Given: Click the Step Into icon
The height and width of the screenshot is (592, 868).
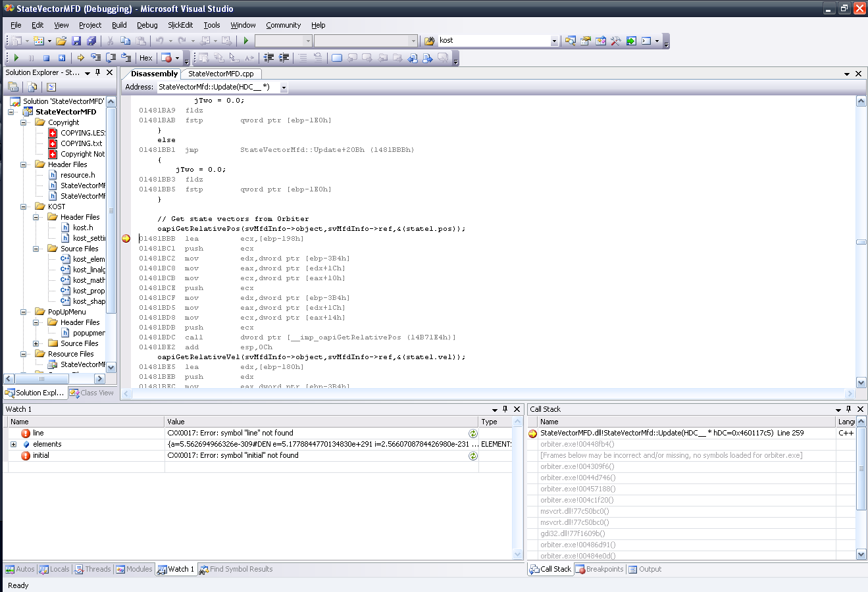Looking at the screenshot, I should click(x=96, y=58).
